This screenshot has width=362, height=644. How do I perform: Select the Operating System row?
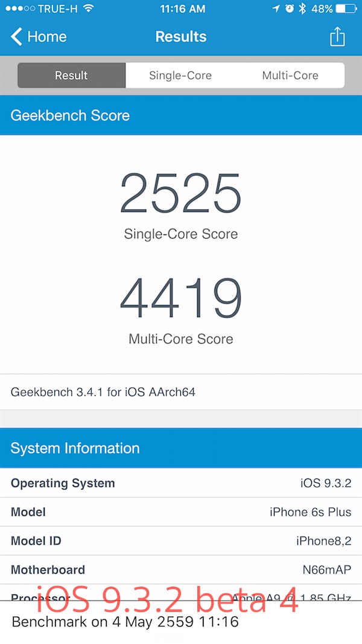(x=181, y=483)
